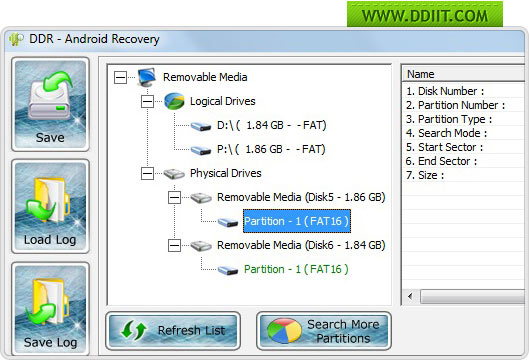Click the D:\ drive icon

click(201, 126)
